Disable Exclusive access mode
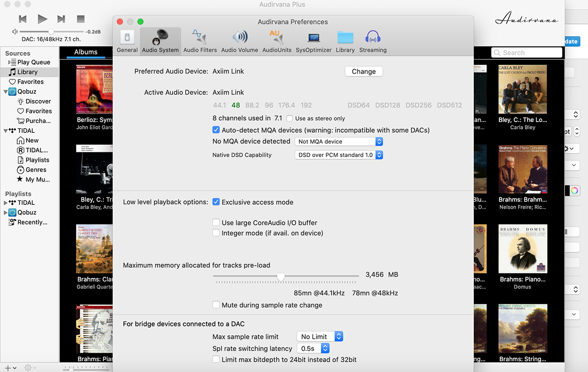Image resolution: width=588 pixels, height=372 pixels. (216, 202)
